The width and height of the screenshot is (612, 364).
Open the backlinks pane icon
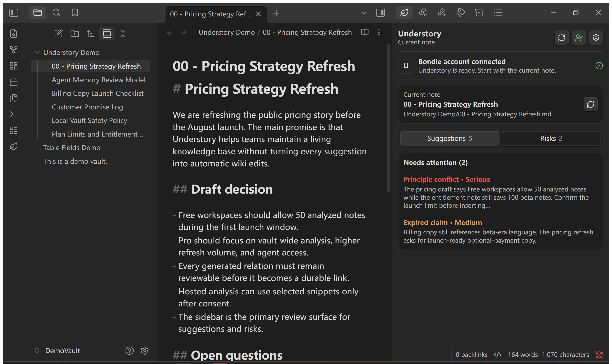coord(423,12)
